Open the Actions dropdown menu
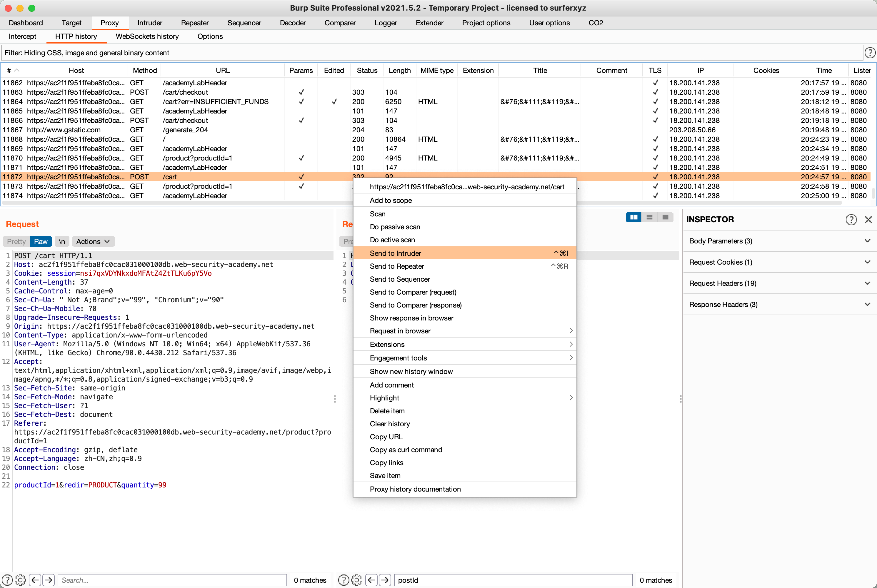Image resolution: width=877 pixels, height=588 pixels. point(93,241)
